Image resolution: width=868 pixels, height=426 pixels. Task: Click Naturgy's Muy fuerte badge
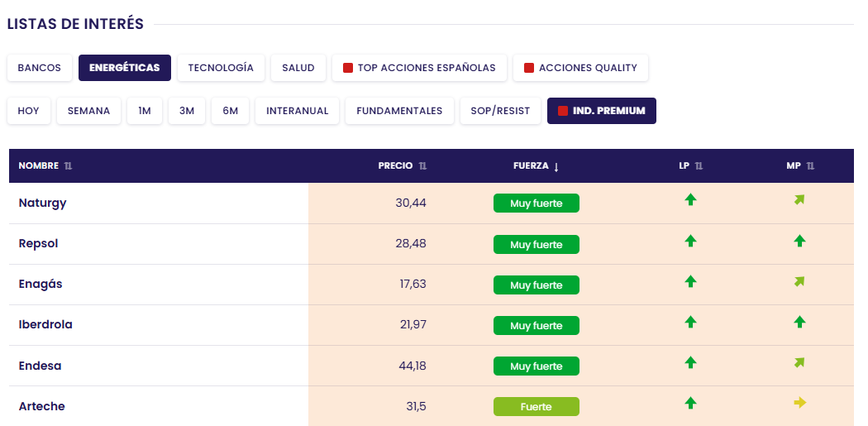click(537, 203)
